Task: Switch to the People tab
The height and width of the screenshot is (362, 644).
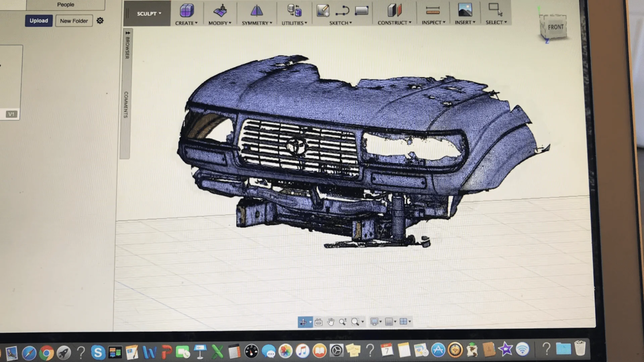Action: [x=65, y=5]
